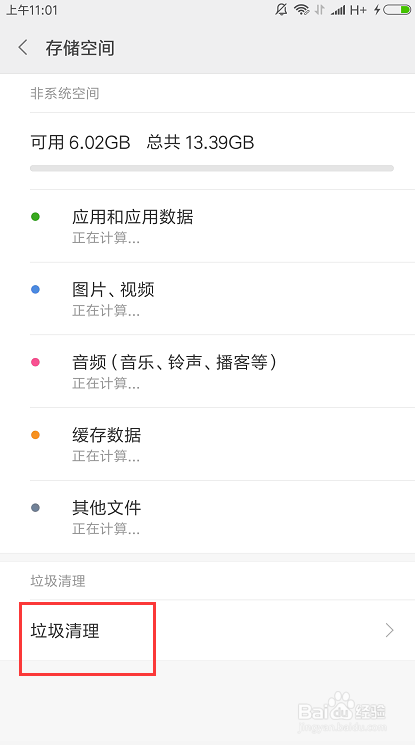Select 音频（音乐、铃声、播客等）entry
Viewport: 415px width, 745px height.
207,371
